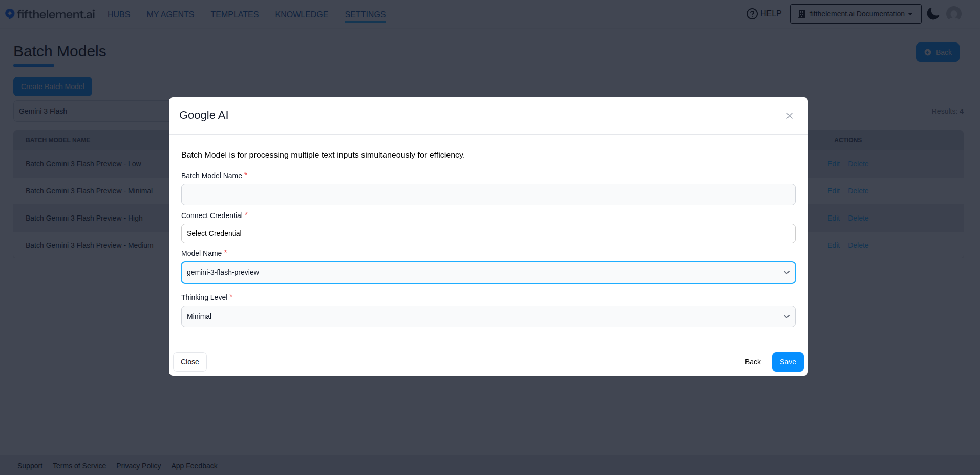The width and height of the screenshot is (980, 475).
Task: Select row text 'Batch Gemini 3 Flash Preview - Minimal'
Action: (x=89, y=191)
